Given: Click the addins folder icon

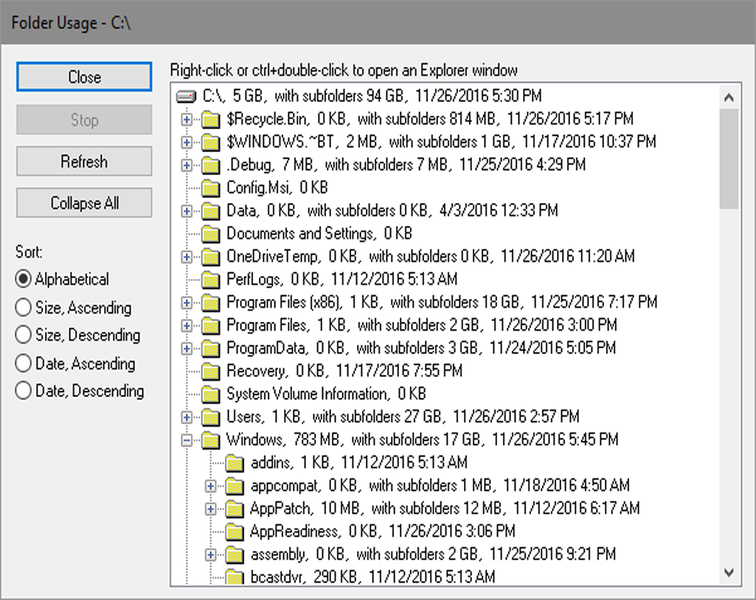Looking at the screenshot, I should [234, 463].
